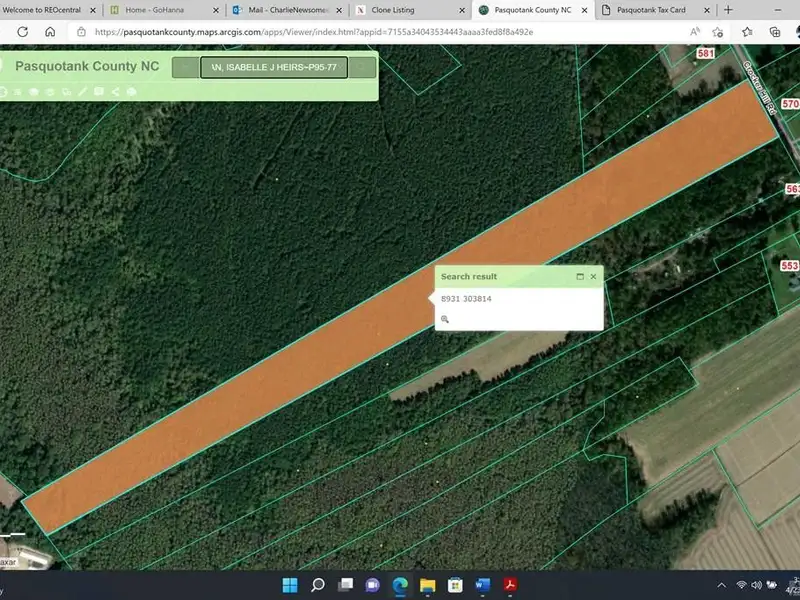Open the browser Collections icon
This screenshot has width=800, height=600.
[x=775, y=32]
